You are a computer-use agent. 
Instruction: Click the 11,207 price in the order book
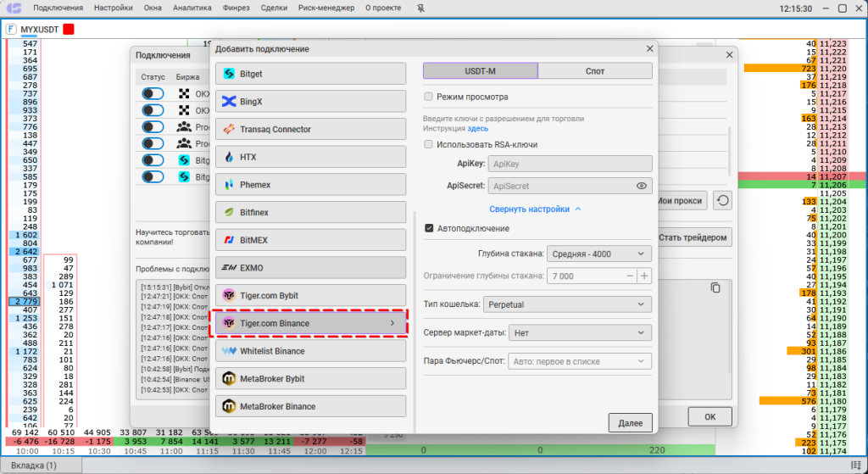click(x=833, y=176)
